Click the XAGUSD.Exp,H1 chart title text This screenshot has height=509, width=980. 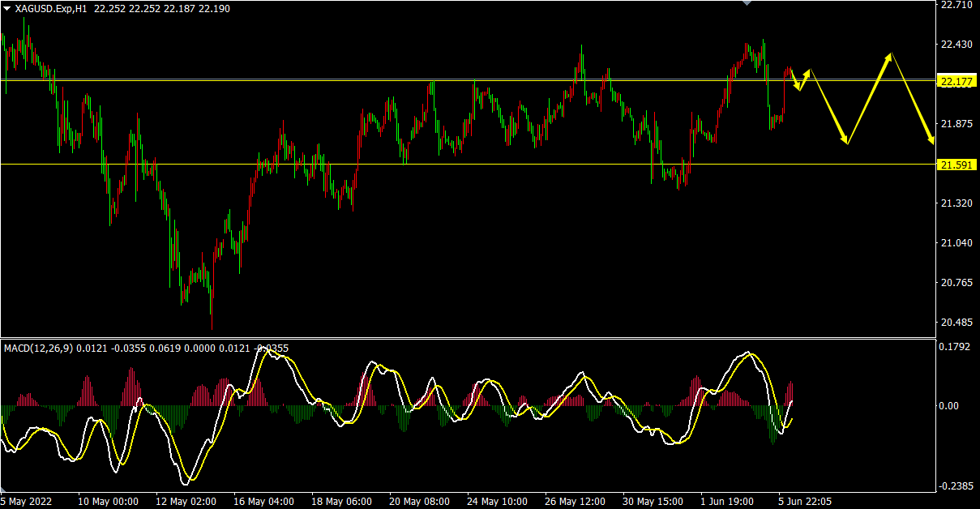(x=50, y=8)
